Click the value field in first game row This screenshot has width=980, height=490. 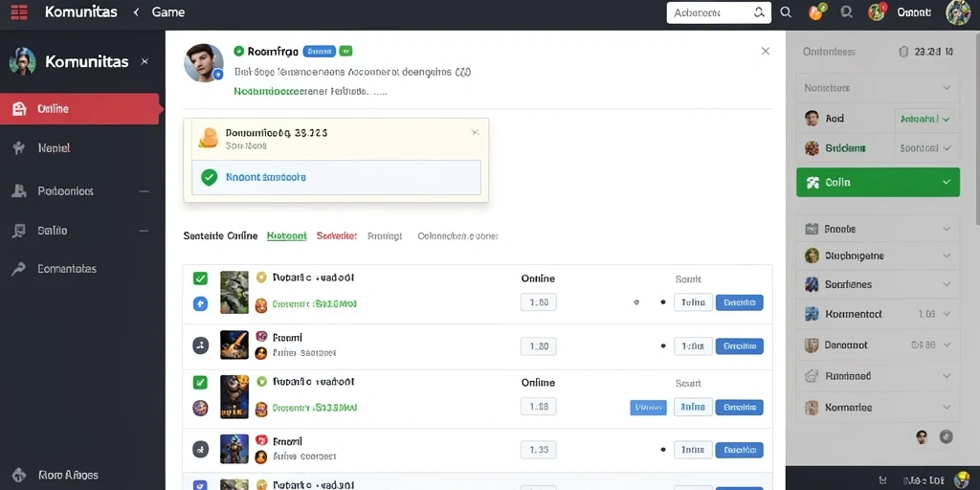pos(538,302)
